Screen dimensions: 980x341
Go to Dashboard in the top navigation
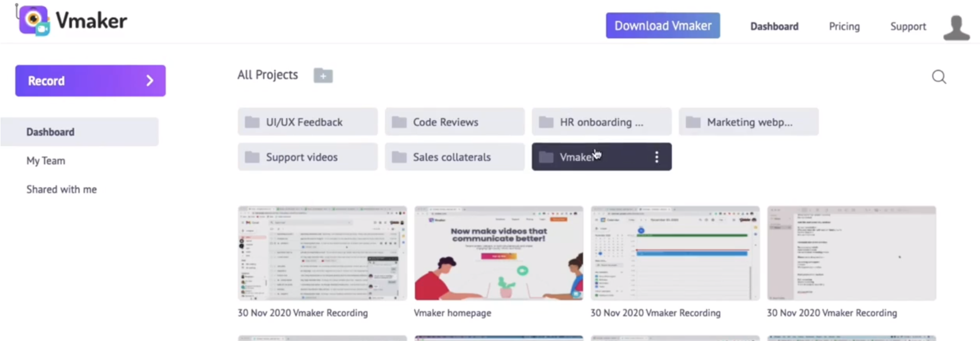click(774, 26)
